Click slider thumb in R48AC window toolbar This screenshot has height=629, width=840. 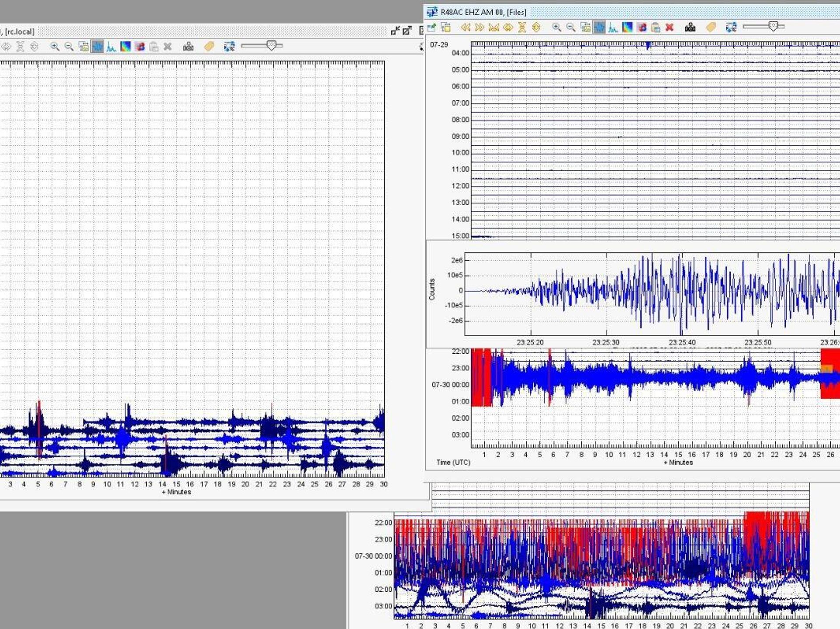coord(773,27)
